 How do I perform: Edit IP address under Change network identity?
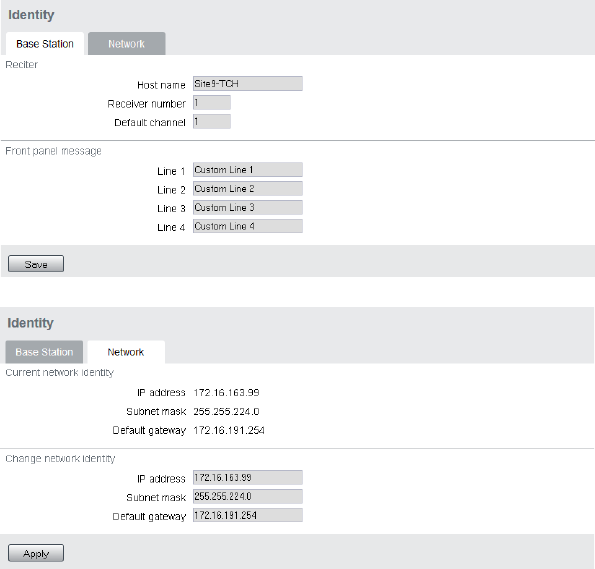coord(248,478)
